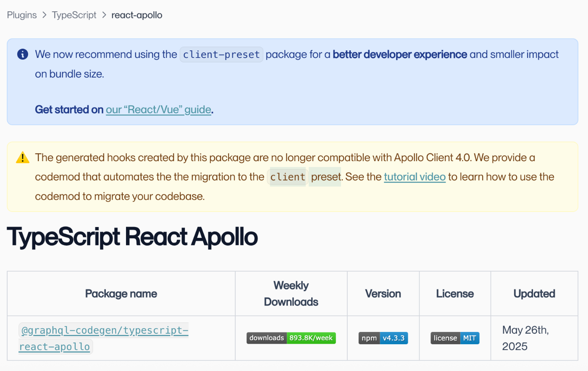This screenshot has height=371, width=588.
Task: Click the Package name column header
Action: pyautogui.click(x=121, y=294)
